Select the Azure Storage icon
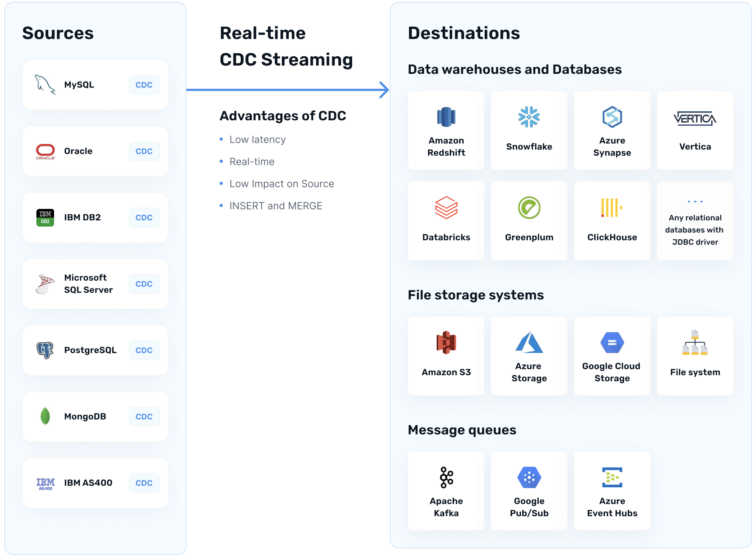Screen dimensions: 756x559 point(529,343)
